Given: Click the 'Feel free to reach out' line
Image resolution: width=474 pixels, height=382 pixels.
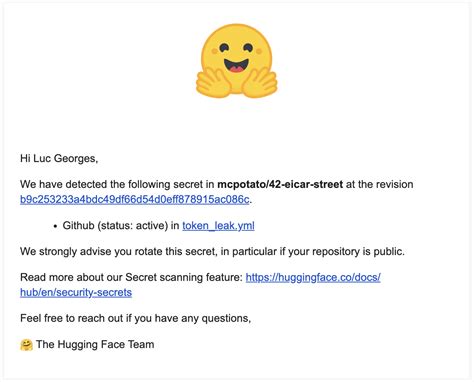Looking at the screenshot, I should pos(135,318).
